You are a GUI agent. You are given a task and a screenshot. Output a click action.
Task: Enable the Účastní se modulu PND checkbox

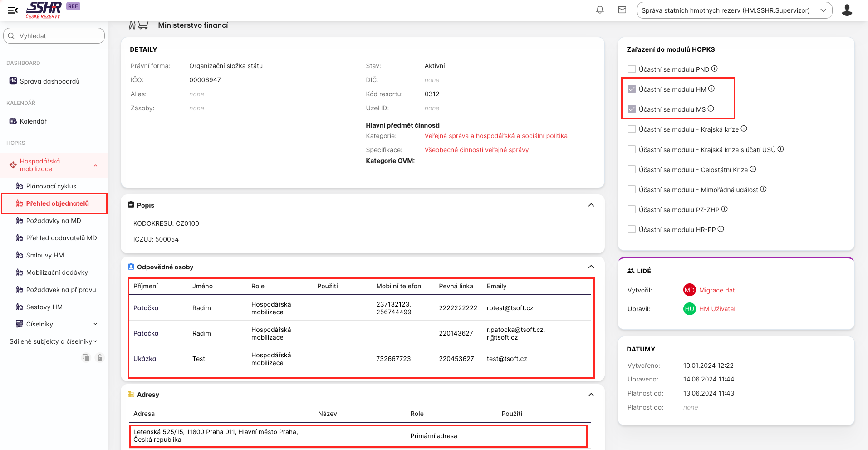click(631, 69)
